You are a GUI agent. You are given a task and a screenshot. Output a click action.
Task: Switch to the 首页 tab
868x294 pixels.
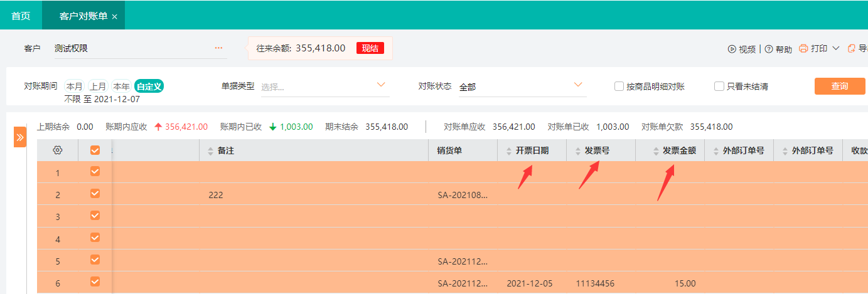[21, 16]
